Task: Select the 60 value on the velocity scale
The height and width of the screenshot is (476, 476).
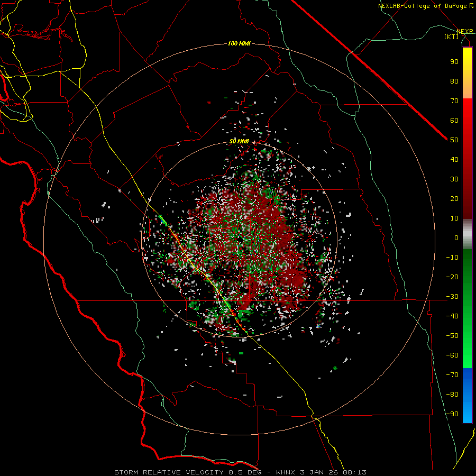Action: tap(454, 120)
